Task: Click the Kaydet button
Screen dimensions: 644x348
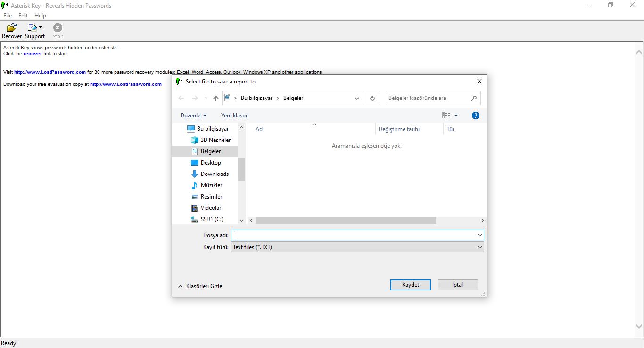Action: click(x=410, y=285)
